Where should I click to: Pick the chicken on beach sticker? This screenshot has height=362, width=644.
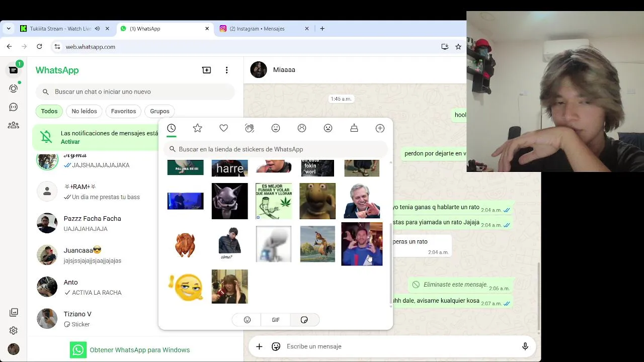[x=317, y=244]
